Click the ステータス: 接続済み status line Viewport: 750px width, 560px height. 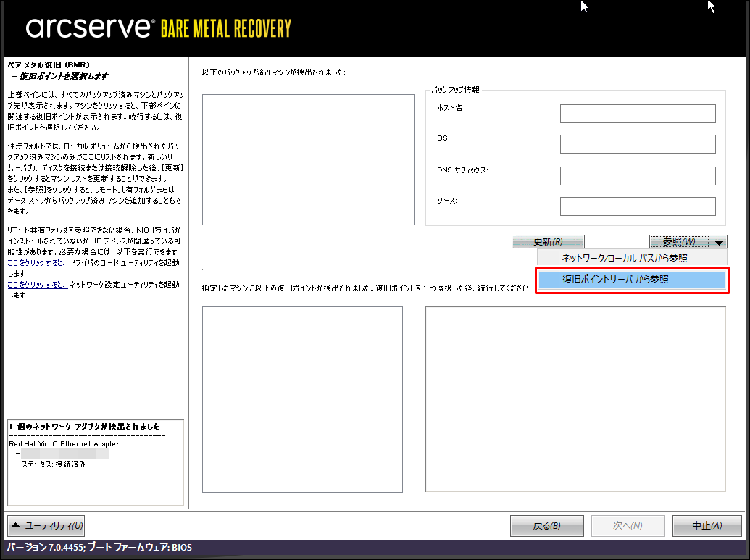[53, 464]
